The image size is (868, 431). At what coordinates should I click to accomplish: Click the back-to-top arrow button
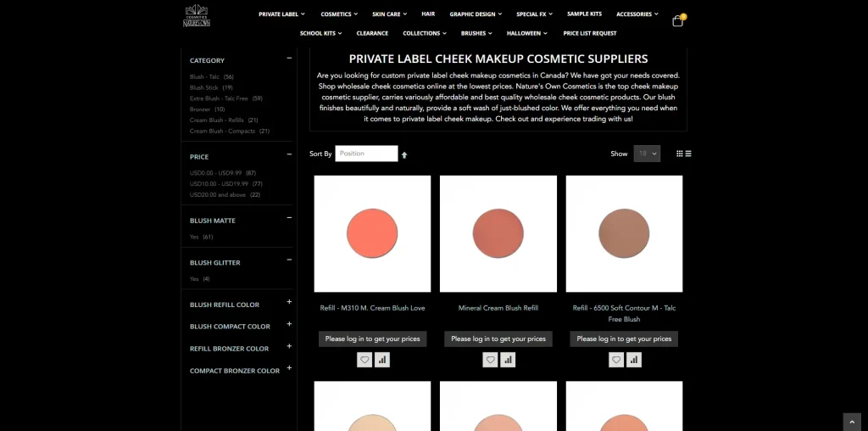(852, 423)
